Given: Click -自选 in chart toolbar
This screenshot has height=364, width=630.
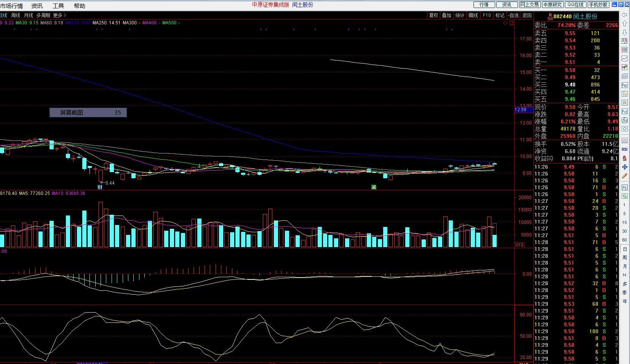Looking at the screenshot, I should (x=513, y=15).
